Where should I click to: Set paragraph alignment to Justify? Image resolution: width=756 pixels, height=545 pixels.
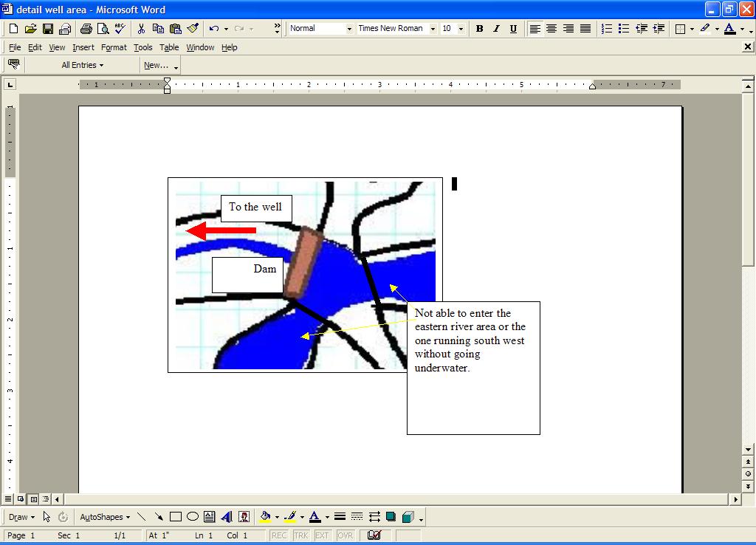585,29
